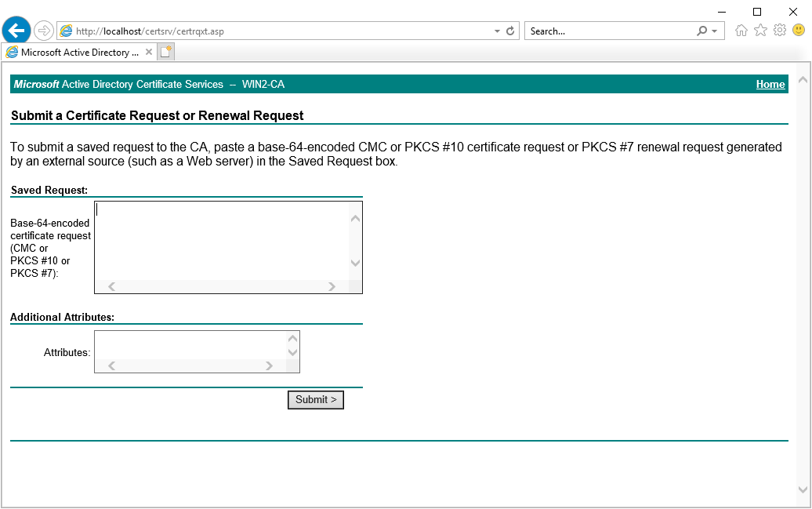Click the 'Additional Attributes:' section label
Screen dimensions: 812x509
pyautogui.click(x=62, y=317)
